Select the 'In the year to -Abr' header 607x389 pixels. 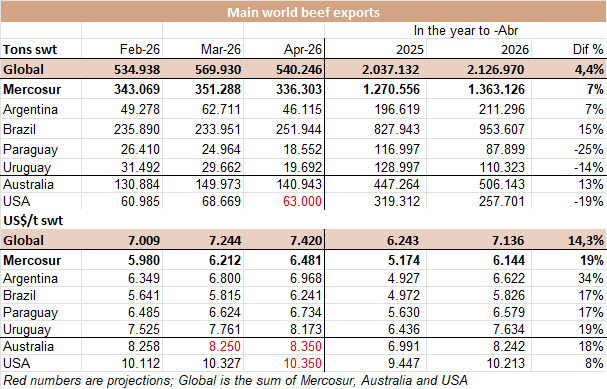pyautogui.click(x=466, y=30)
